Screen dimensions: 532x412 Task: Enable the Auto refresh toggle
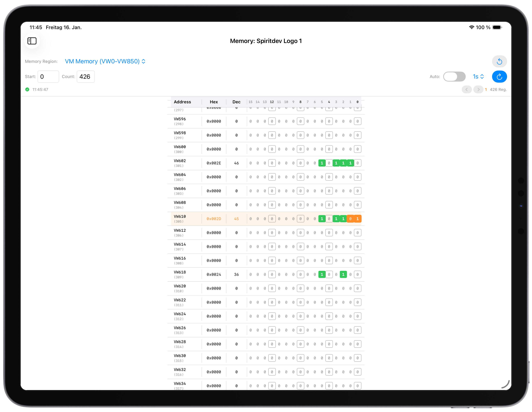(x=455, y=76)
